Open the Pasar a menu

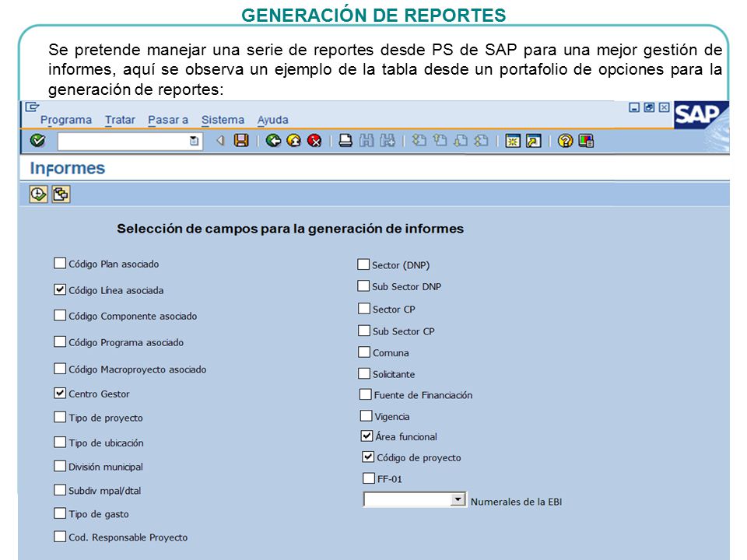tap(168, 120)
